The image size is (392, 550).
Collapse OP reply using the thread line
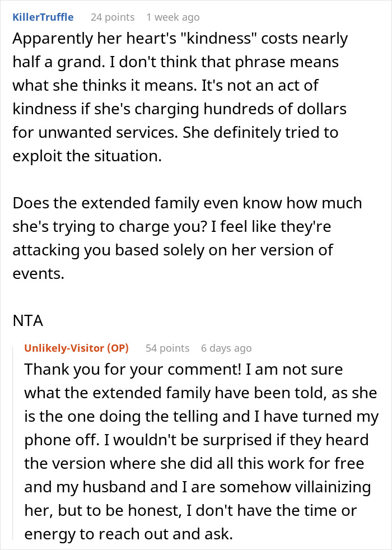13,444
